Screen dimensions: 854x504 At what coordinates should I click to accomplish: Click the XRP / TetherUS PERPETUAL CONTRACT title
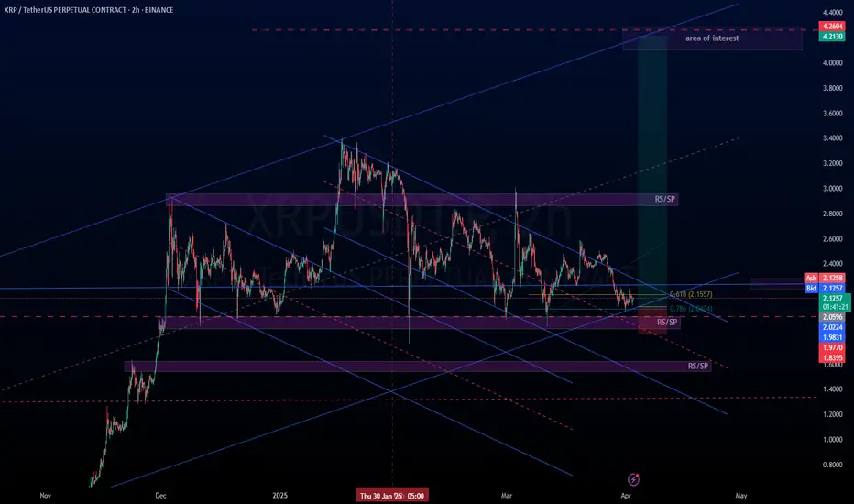(x=89, y=10)
